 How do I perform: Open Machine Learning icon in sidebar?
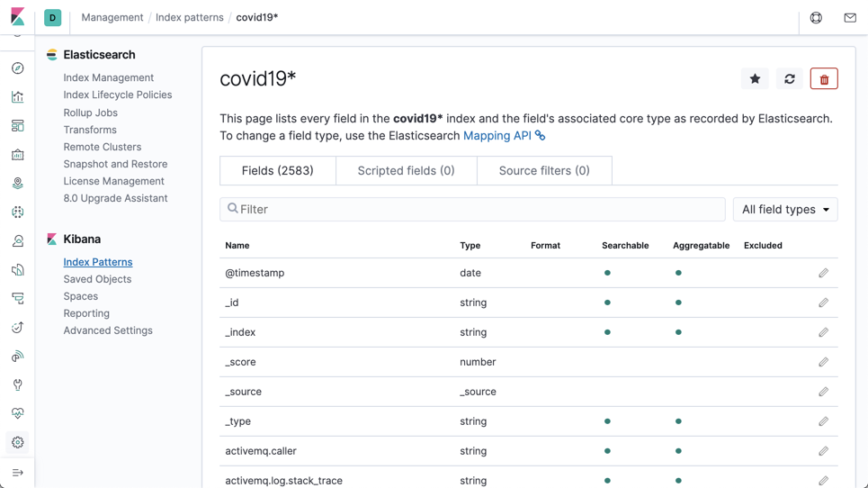point(18,212)
